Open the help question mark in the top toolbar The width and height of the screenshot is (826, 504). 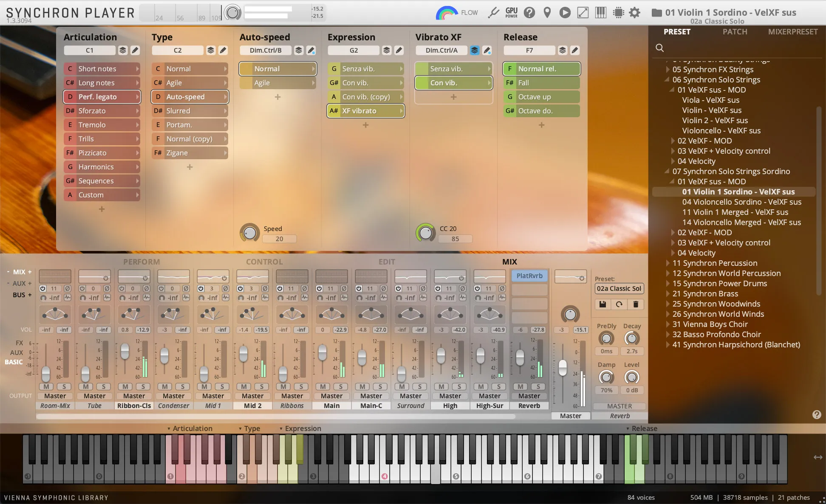529,13
